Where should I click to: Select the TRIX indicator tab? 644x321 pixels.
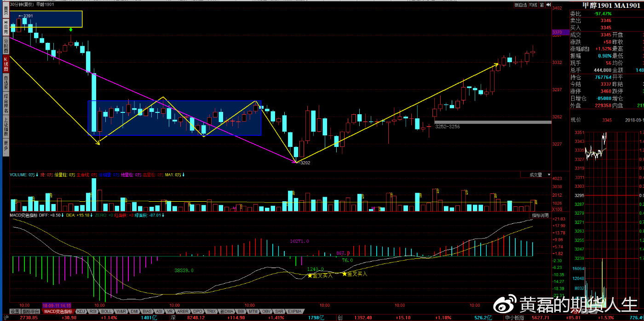point(211,312)
